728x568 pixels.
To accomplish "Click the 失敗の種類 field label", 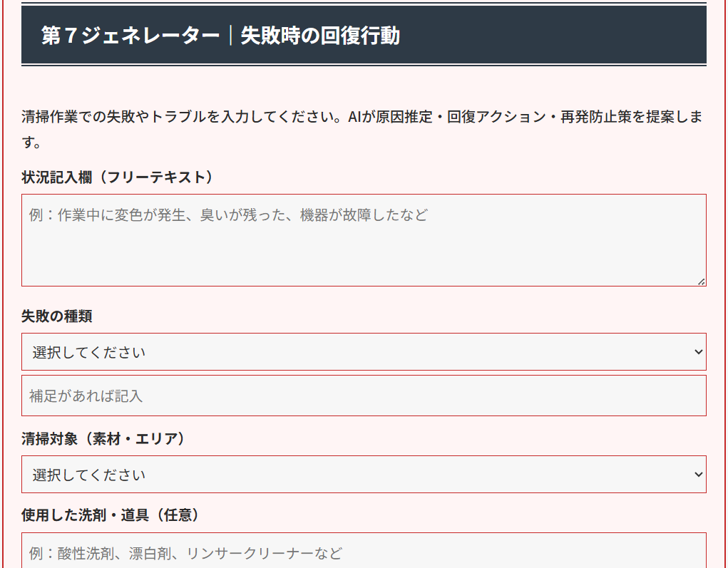I will (x=57, y=316).
